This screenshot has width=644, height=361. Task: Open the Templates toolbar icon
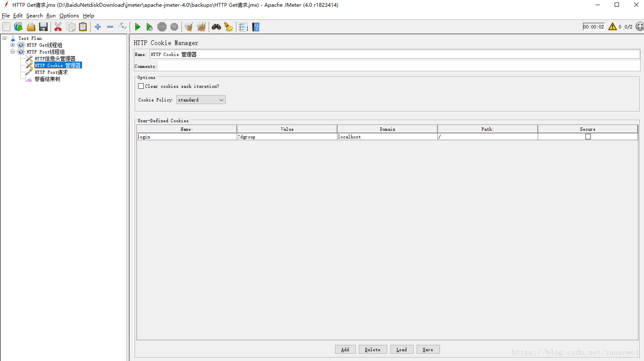[18, 27]
